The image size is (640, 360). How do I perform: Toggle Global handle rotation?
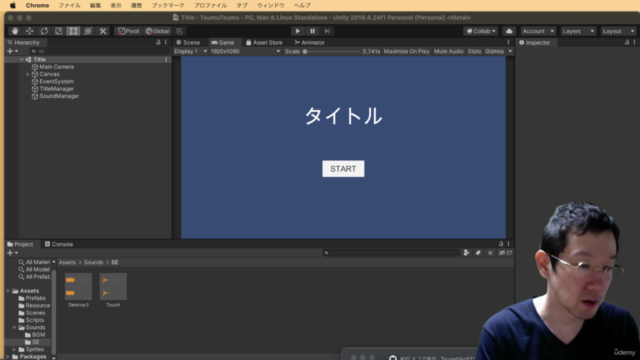(x=158, y=31)
